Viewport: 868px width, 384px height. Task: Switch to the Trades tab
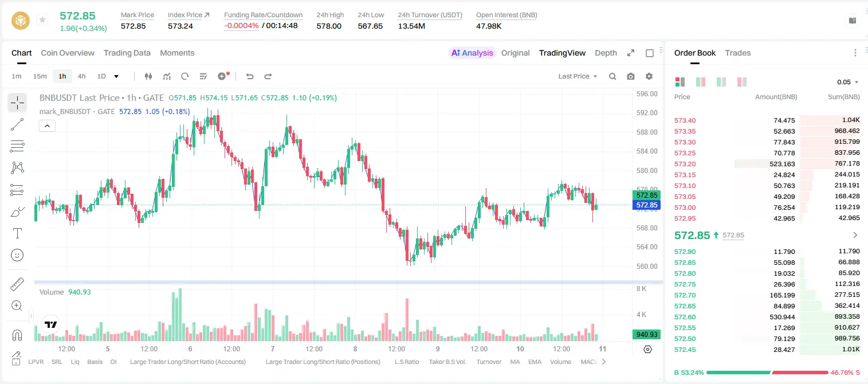click(x=737, y=53)
